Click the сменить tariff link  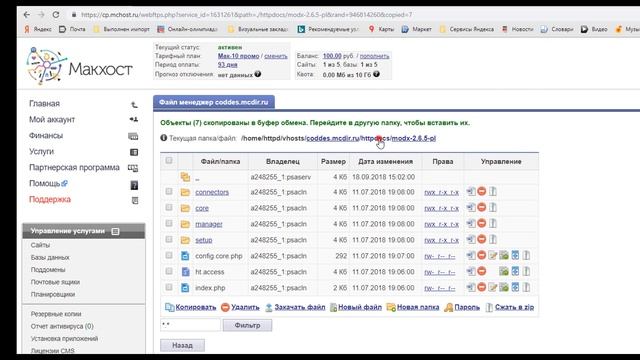pyautogui.click(x=276, y=56)
